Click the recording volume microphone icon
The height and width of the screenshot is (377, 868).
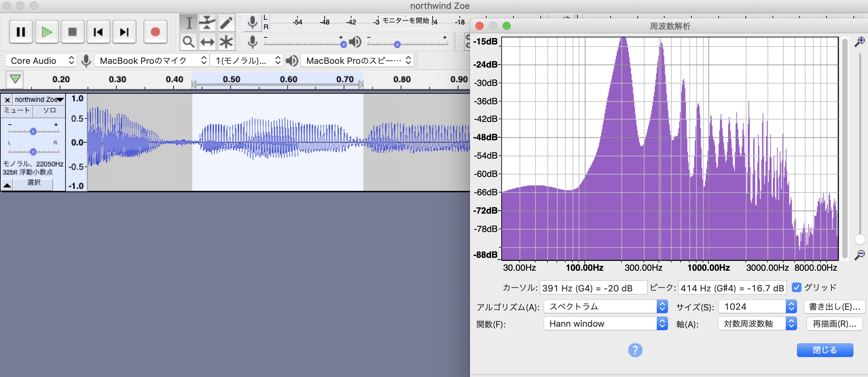click(x=252, y=42)
